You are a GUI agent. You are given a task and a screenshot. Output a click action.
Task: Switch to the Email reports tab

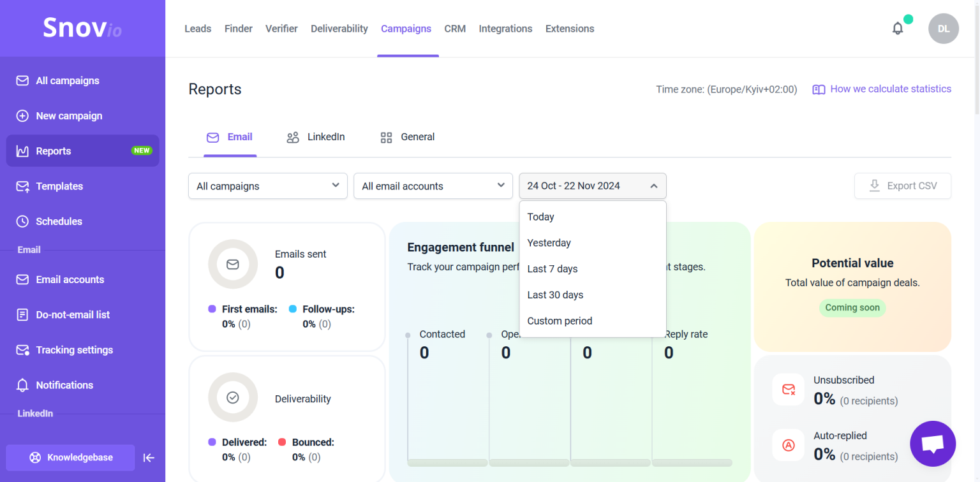pos(230,137)
